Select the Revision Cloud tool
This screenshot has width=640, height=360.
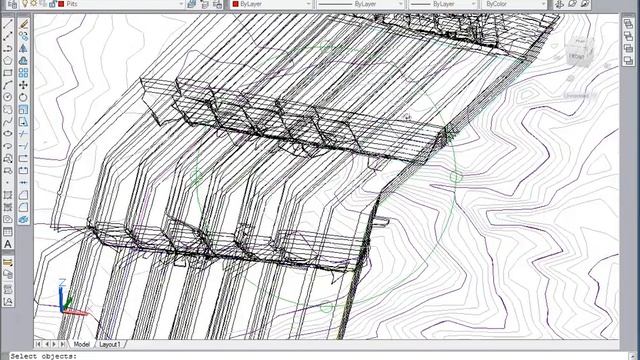[8, 109]
